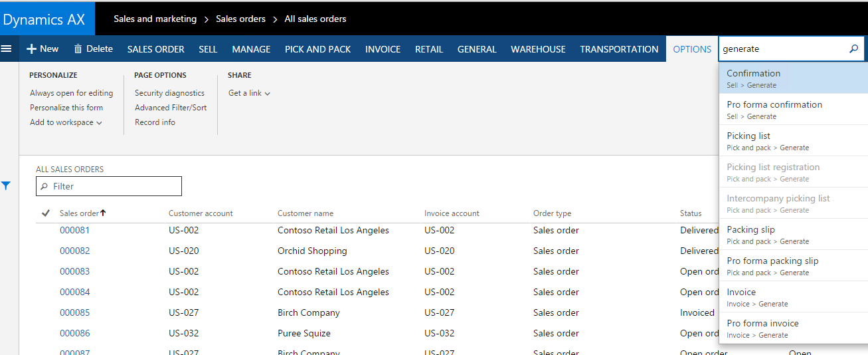Viewport: 868px width, 355px height.
Task: Sort by Sales order column header
Action: (83, 213)
